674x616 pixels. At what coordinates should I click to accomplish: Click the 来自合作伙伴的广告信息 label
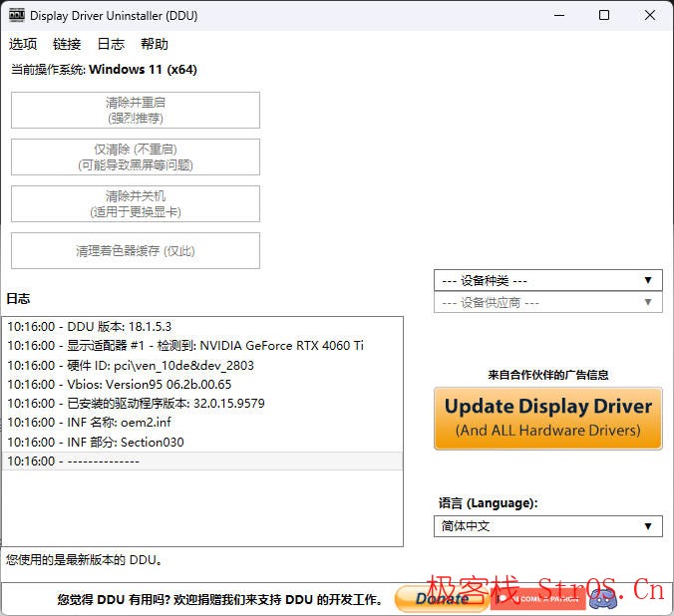548,375
